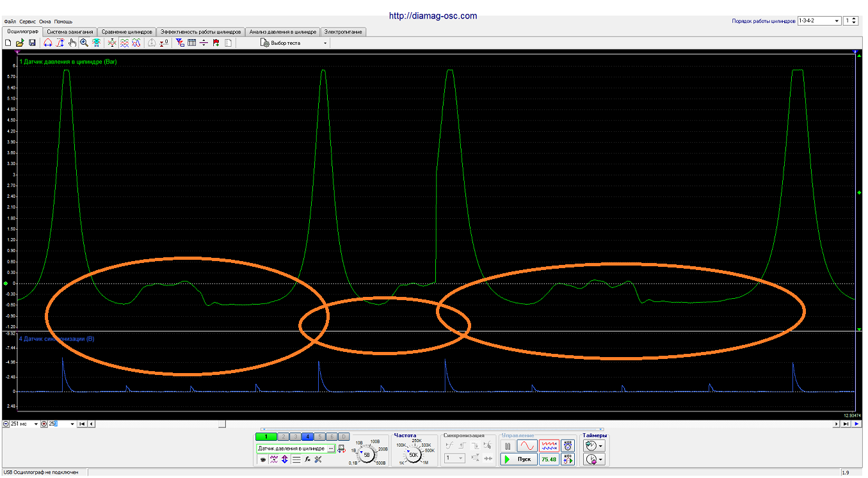Screen dimensions: 868x478
Task: Select the vertical measurement cursor tool
Action: [60, 43]
